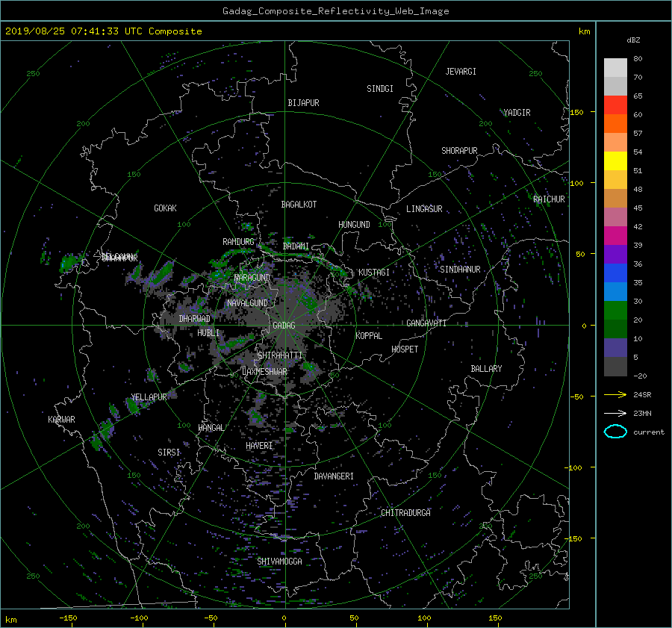Click the LINGASUR city label
The height and width of the screenshot is (628, 672).
(424, 209)
